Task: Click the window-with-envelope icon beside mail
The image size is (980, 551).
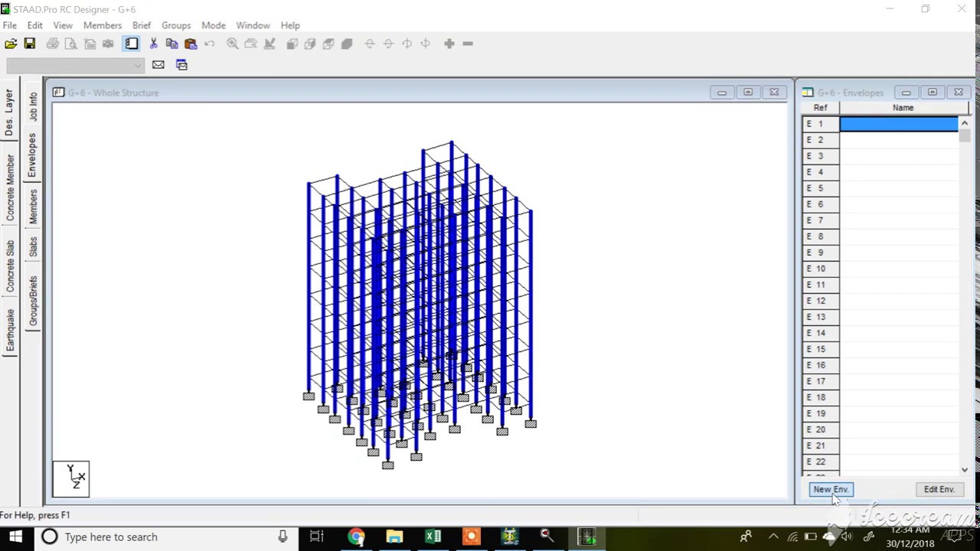Action: click(181, 65)
